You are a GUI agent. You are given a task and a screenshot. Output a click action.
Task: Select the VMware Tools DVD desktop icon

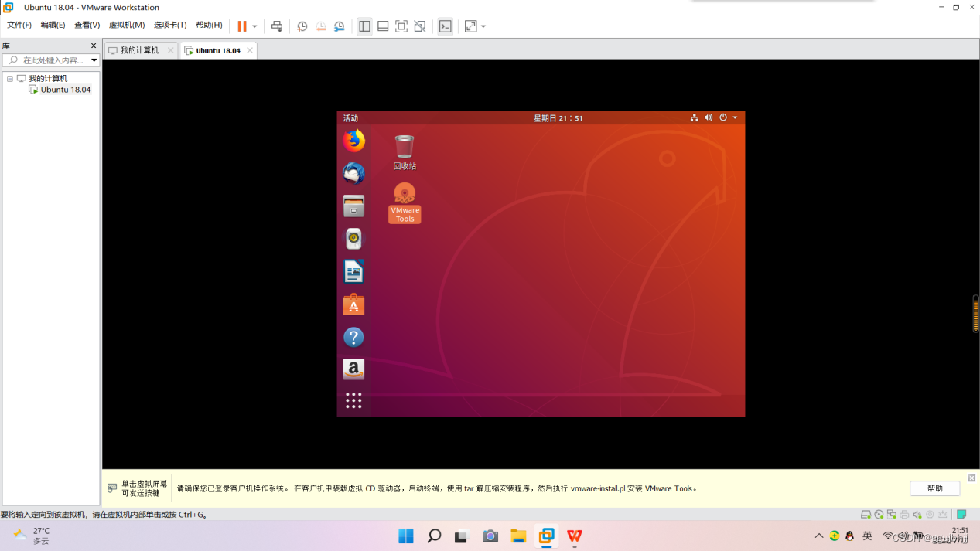pyautogui.click(x=405, y=202)
